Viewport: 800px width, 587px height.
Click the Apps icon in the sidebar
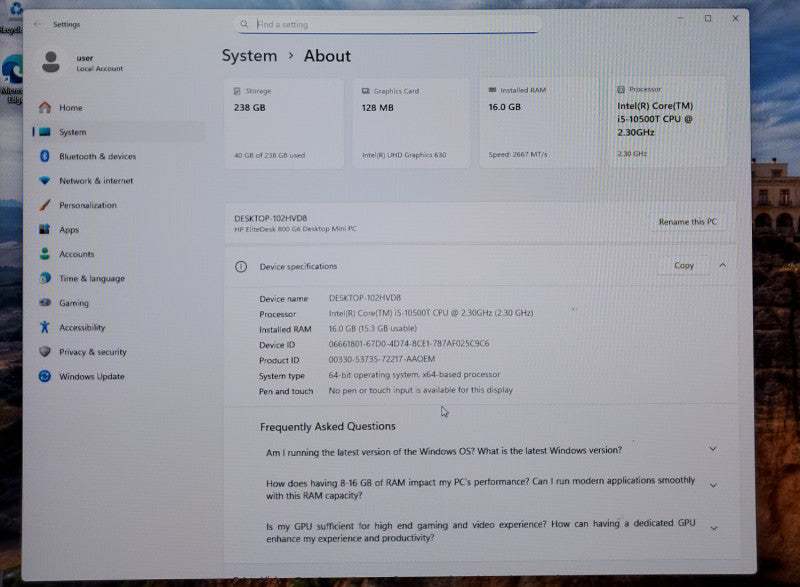click(44, 229)
